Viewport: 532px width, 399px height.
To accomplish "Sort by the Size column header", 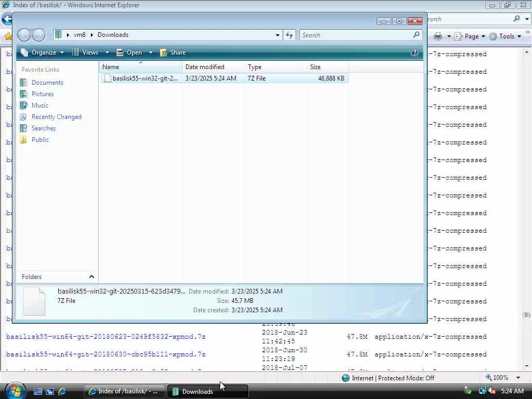I will (x=327, y=67).
